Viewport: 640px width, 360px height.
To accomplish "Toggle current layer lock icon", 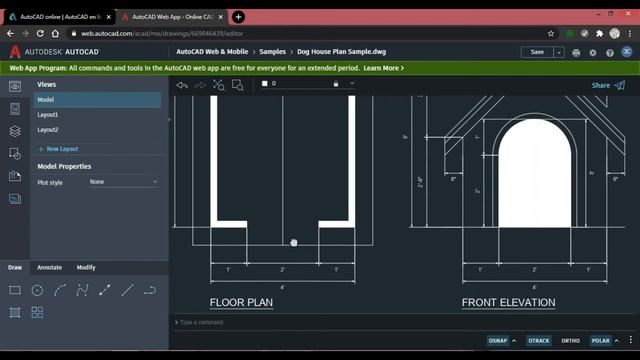I will click(336, 84).
